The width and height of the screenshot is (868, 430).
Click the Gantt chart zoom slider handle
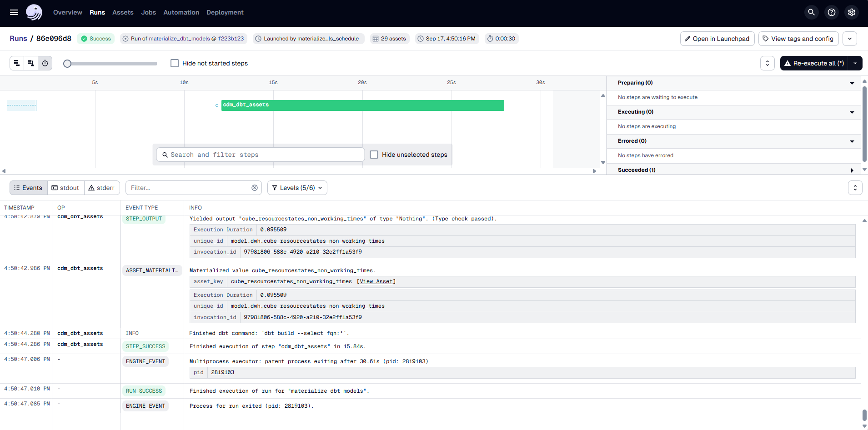[x=67, y=64]
